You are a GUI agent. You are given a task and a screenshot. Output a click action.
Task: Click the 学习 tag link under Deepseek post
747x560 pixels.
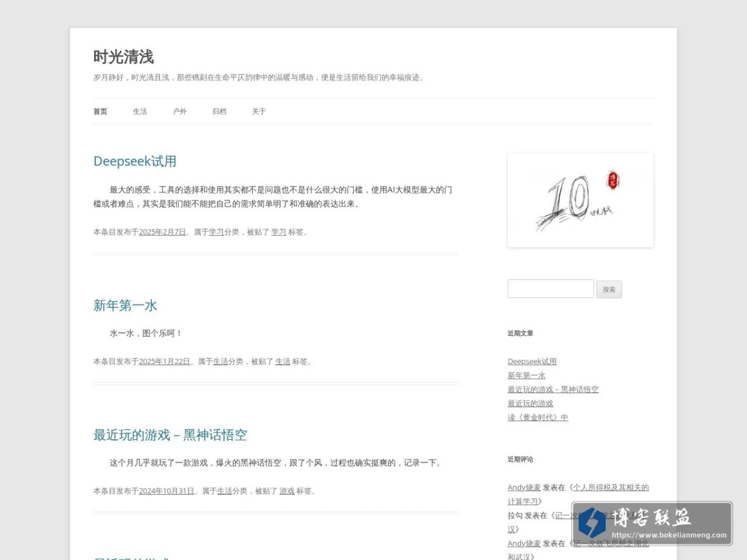279,232
